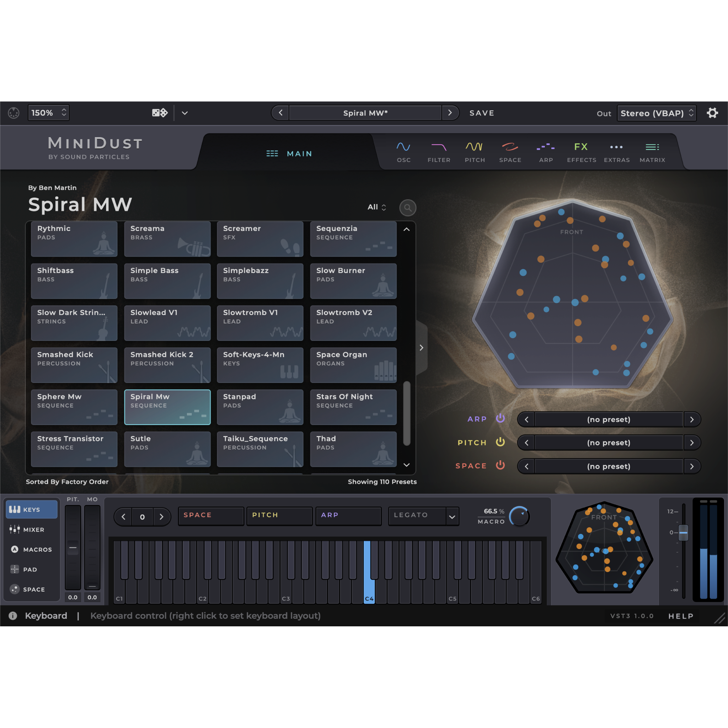Click the pitch bend wheel
The width and height of the screenshot is (728, 728).
pos(73,547)
